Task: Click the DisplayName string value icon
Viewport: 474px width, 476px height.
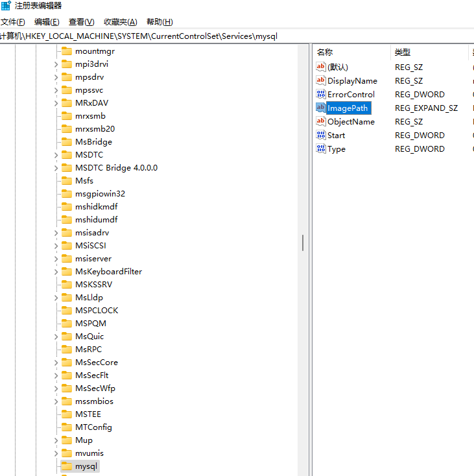Action: 321,80
